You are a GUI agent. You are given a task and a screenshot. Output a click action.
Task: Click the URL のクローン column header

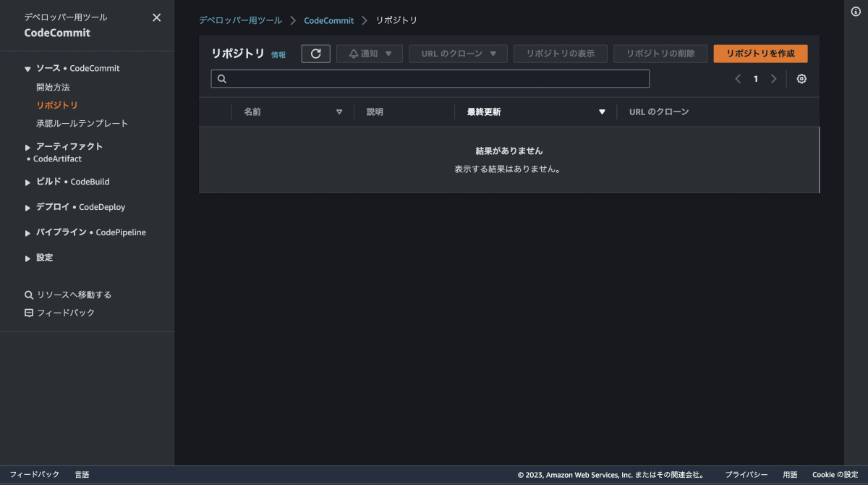659,112
